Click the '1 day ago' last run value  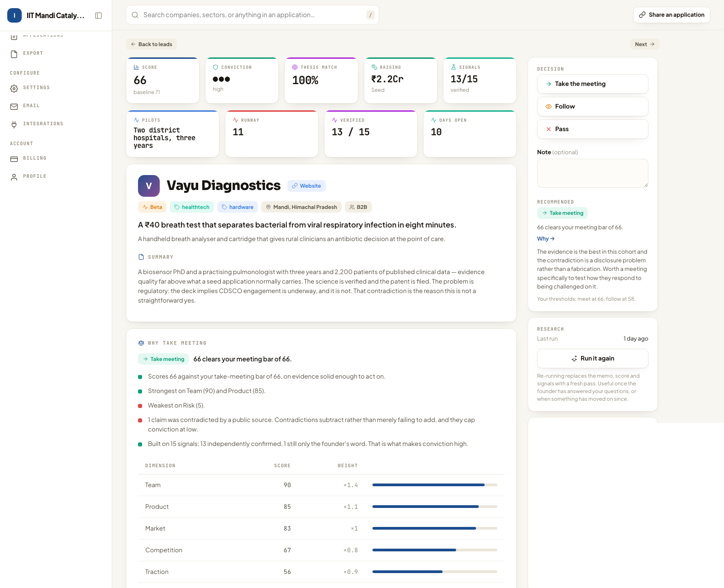[x=636, y=339]
